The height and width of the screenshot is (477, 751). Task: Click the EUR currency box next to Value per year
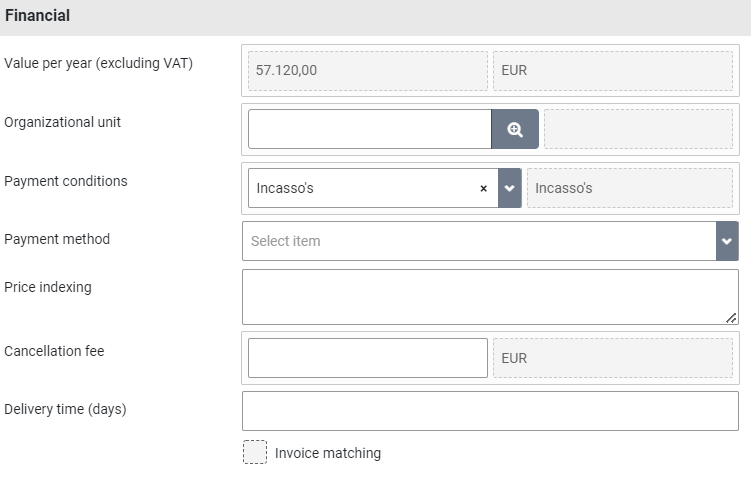tap(612, 71)
